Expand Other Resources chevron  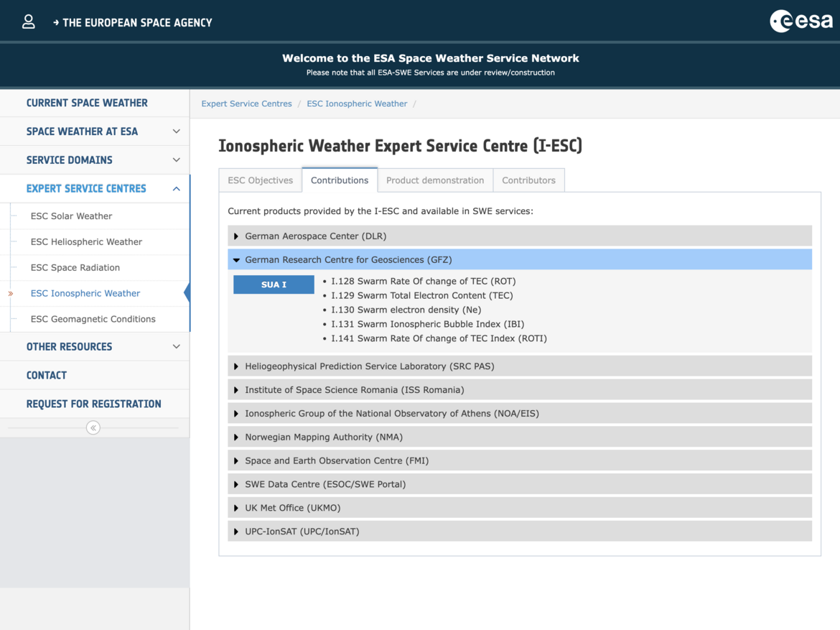(x=176, y=347)
